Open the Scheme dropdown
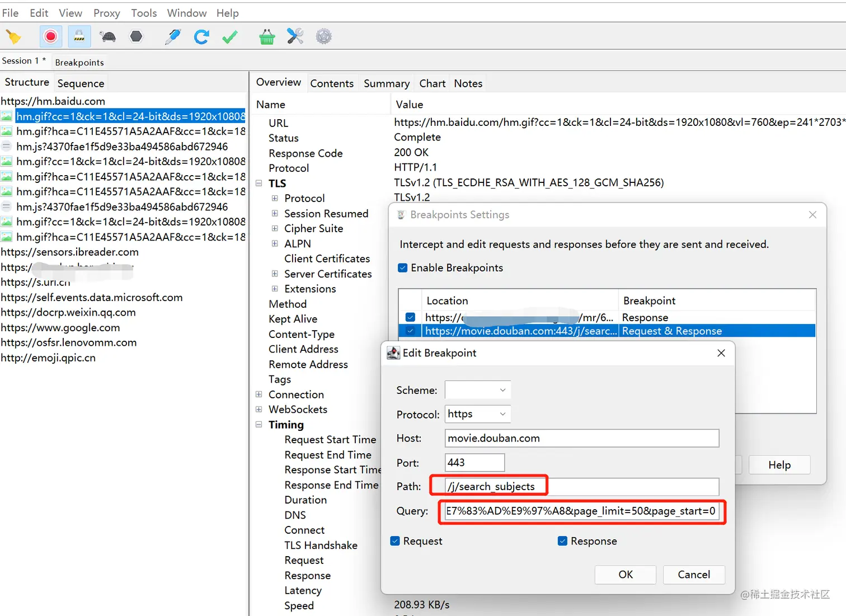 point(478,390)
